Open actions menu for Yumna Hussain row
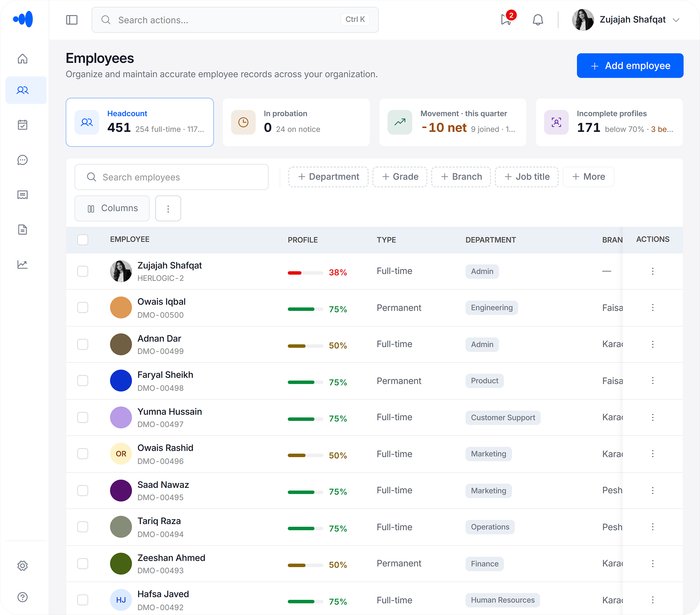The width and height of the screenshot is (700, 615). pyautogui.click(x=653, y=417)
